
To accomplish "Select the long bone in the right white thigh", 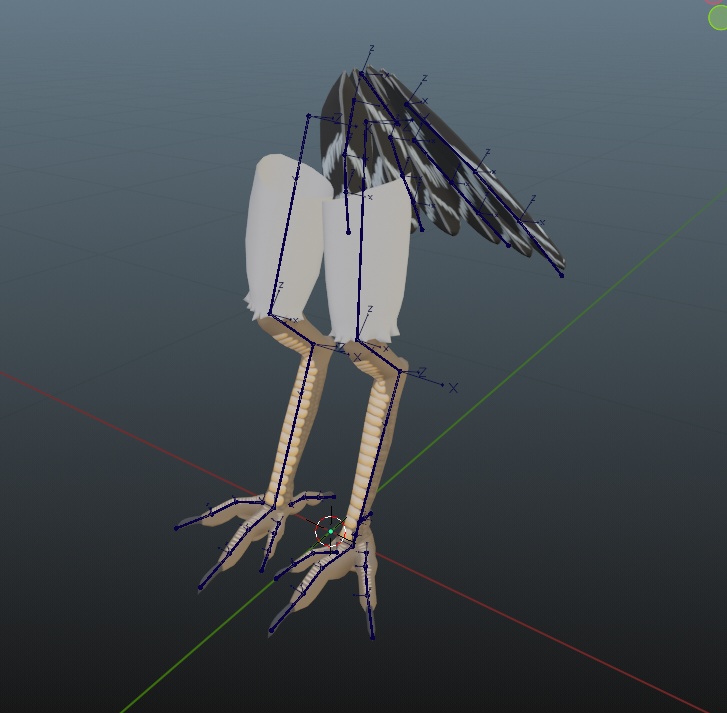I will [361, 231].
